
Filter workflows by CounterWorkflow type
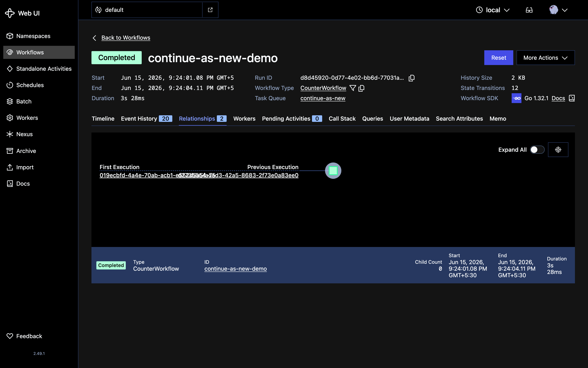353,88
